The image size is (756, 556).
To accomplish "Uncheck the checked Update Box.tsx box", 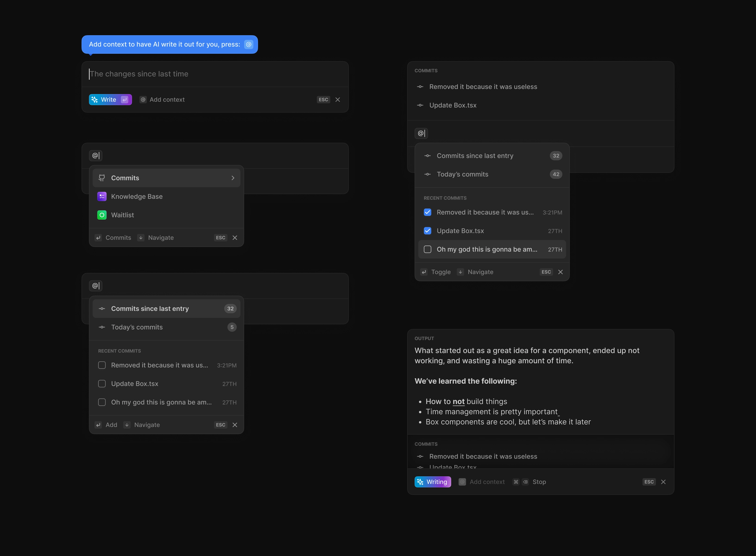I will (428, 231).
